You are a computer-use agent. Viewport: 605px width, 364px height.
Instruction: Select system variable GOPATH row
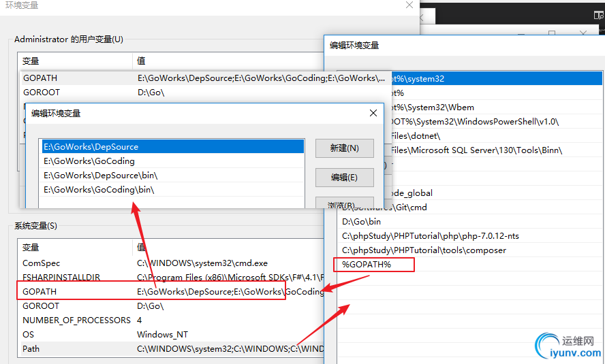[x=170, y=292]
